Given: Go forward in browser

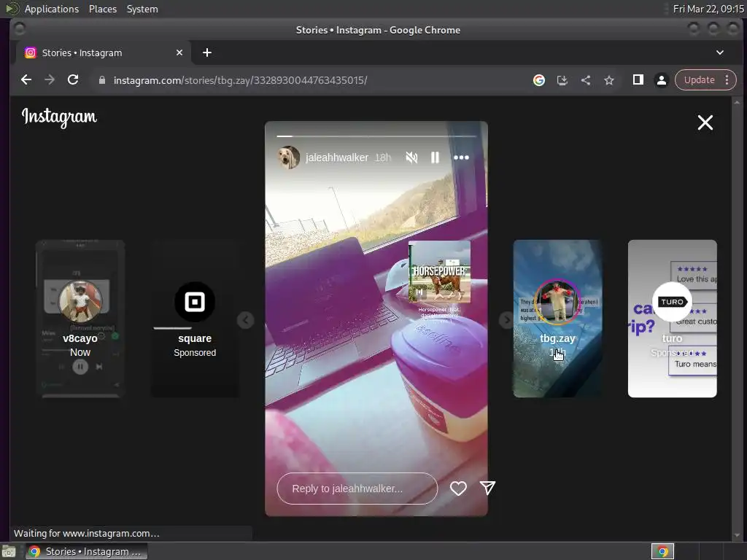Looking at the screenshot, I should 50,80.
